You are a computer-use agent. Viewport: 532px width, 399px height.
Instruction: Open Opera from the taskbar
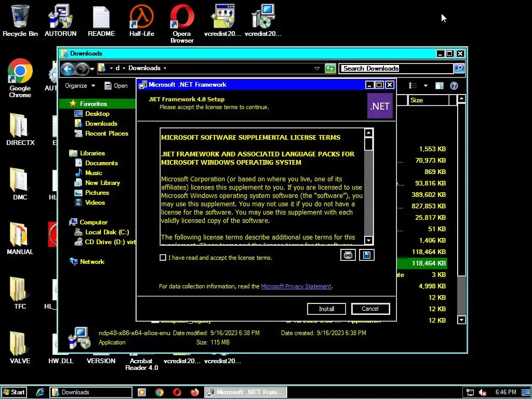[x=177, y=392]
